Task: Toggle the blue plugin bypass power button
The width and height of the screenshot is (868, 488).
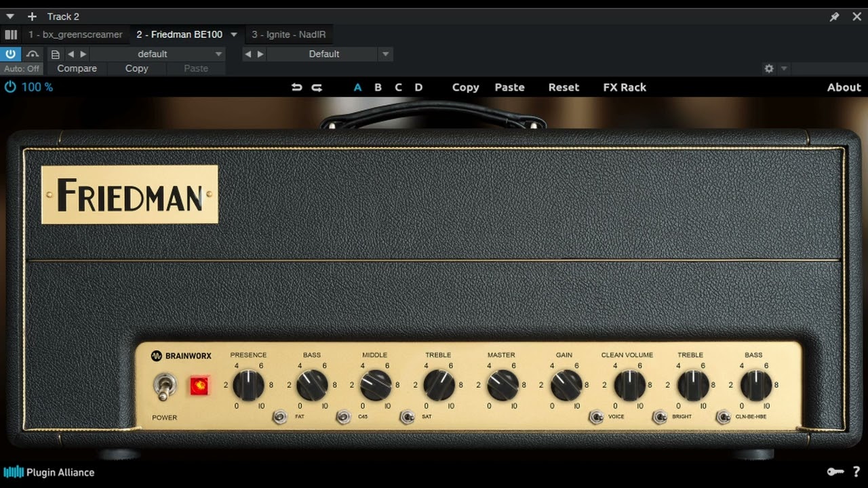Action: pos(11,54)
